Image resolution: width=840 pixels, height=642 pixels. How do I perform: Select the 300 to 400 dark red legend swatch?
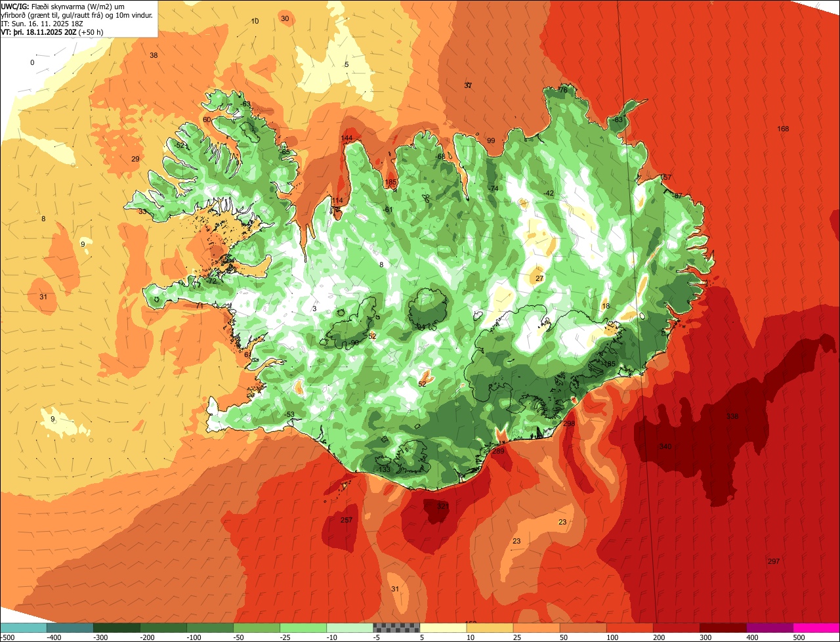point(723,628)
